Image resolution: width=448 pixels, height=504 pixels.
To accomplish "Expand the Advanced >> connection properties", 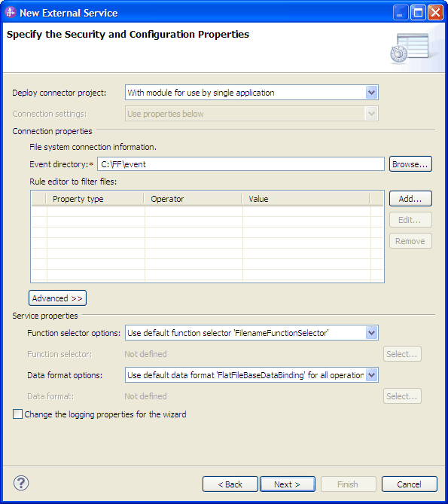I will [57, 298].
